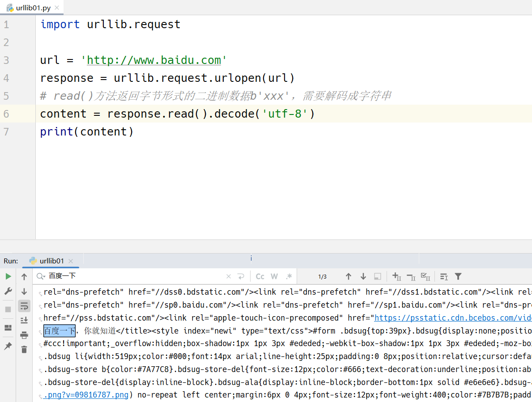Click scroll to end of console icon
Image resolution: width=532 pixels, height=402 pixels.
click(x=24, y=320)
